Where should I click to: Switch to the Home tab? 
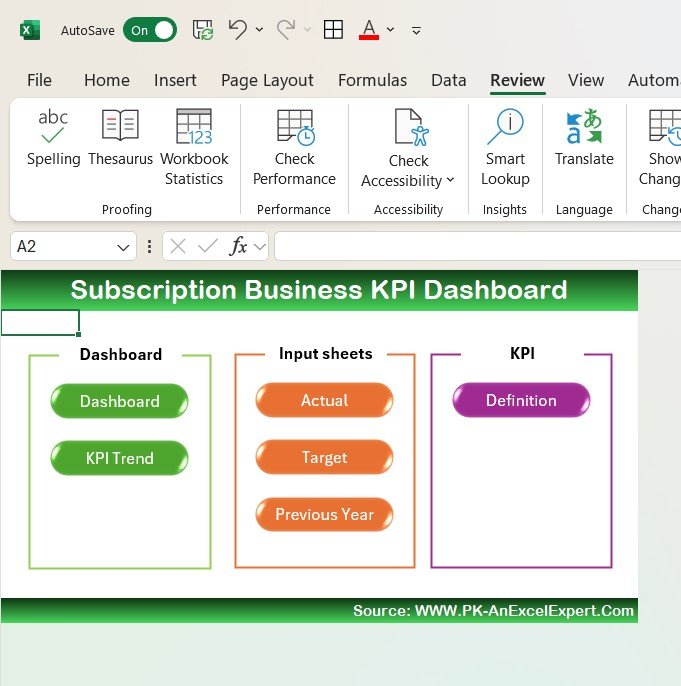(107, 80)
